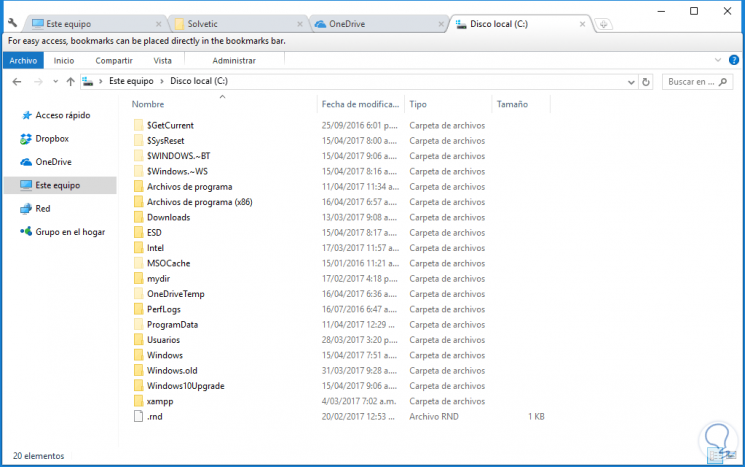Click Disco local (C:) in the address breadcrumb
This screenshot has width=745, height=467.
click(x=199, y=81)
